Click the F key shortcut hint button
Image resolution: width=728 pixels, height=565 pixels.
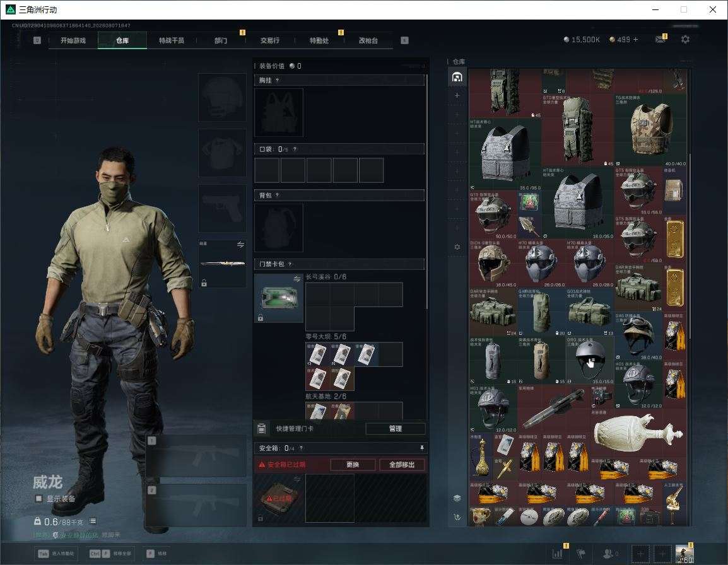tap(156, 554)
